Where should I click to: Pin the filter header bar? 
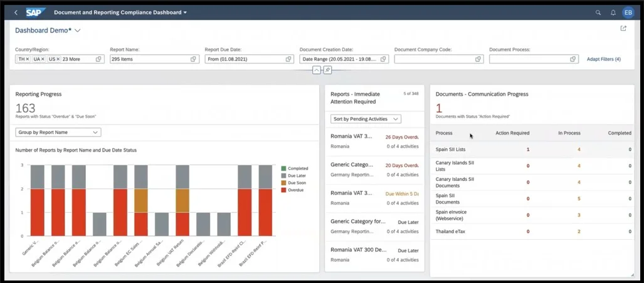(x=327, y=69)
